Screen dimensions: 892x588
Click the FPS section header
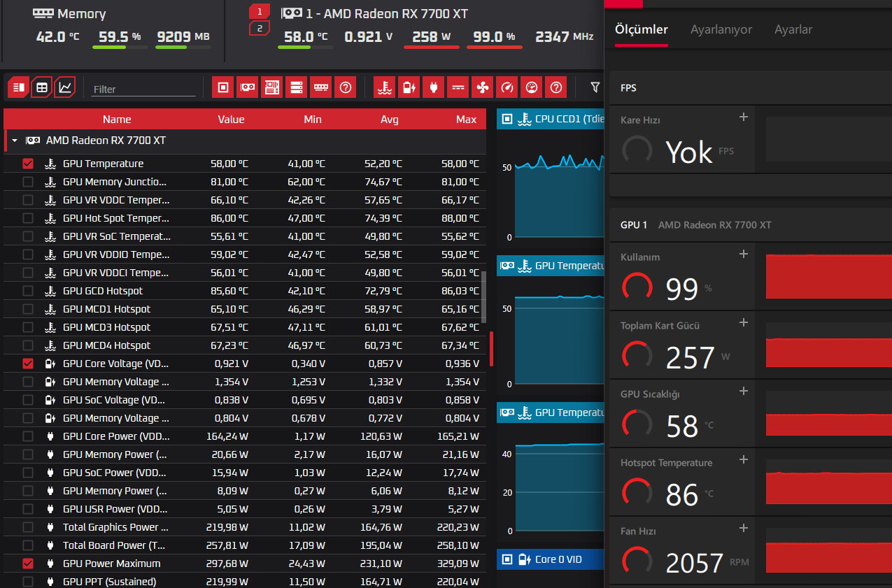coord(751,88)
